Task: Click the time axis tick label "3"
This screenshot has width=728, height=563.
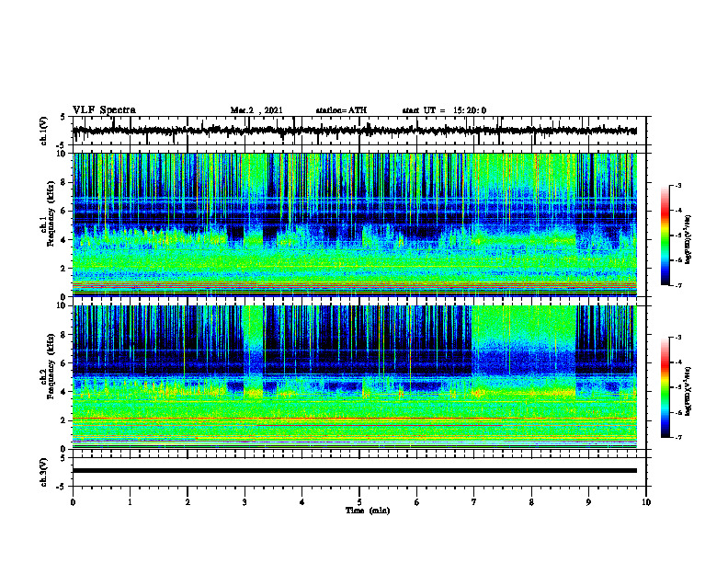Action: [x=245, y=502]
